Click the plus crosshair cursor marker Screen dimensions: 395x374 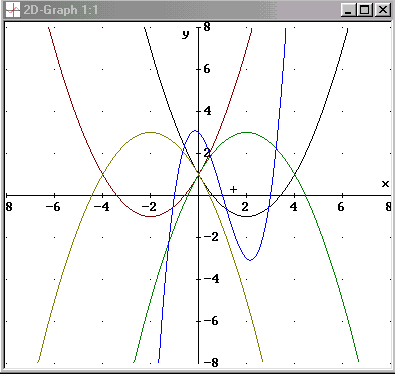(x=233, y=189)
